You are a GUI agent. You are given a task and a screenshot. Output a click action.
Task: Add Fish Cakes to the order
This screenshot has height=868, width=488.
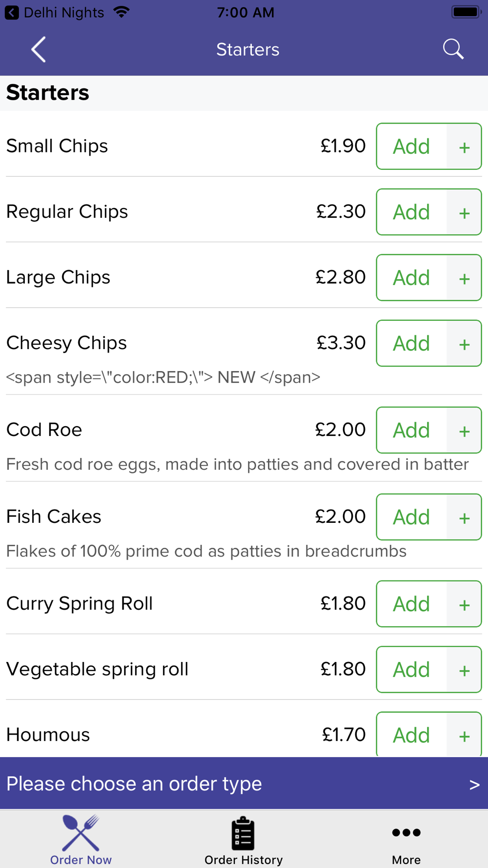[411, 517]
